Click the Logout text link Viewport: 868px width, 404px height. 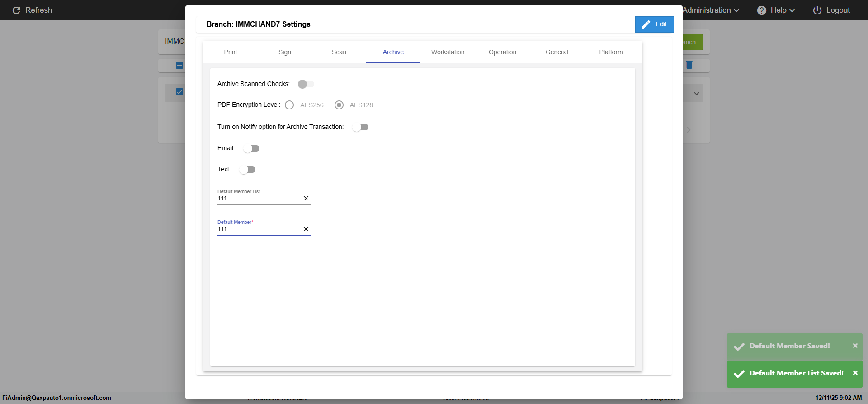pos(838,10)
